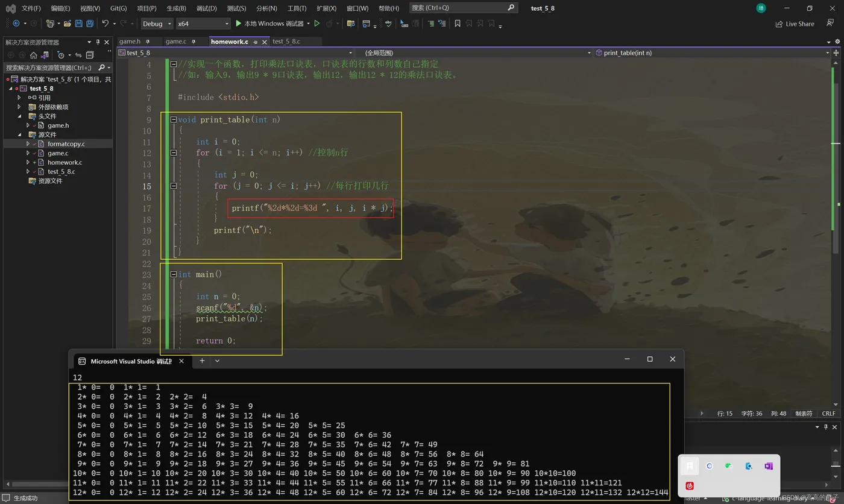
Task: Click the 制表符 indentation indicator
Action: coord(804,414)
